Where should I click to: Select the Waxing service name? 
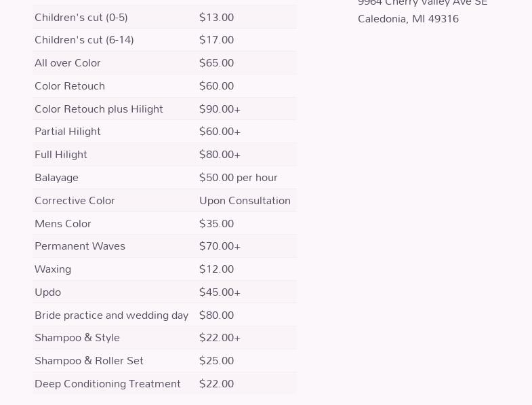(x=53, y=269)
